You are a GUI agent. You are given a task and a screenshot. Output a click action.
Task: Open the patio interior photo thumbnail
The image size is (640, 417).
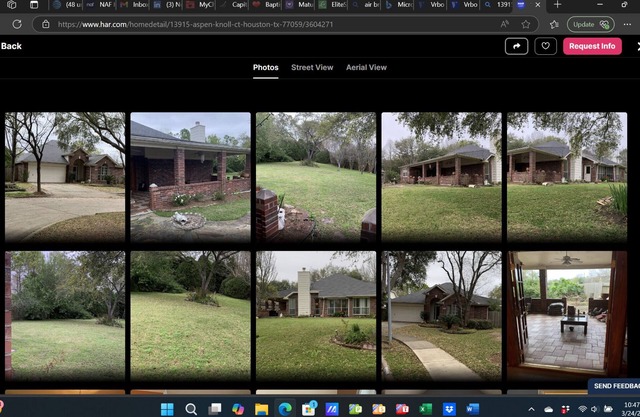(x=566, y=315)
